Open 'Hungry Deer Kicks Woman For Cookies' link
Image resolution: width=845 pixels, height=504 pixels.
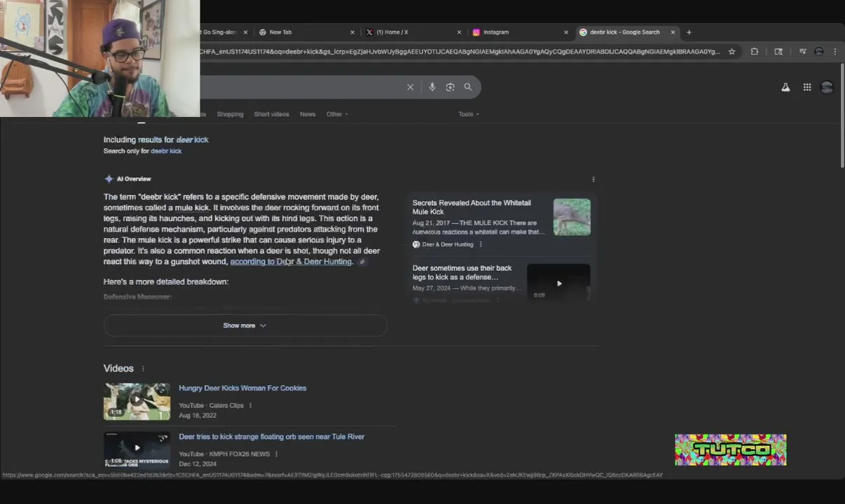242,388
